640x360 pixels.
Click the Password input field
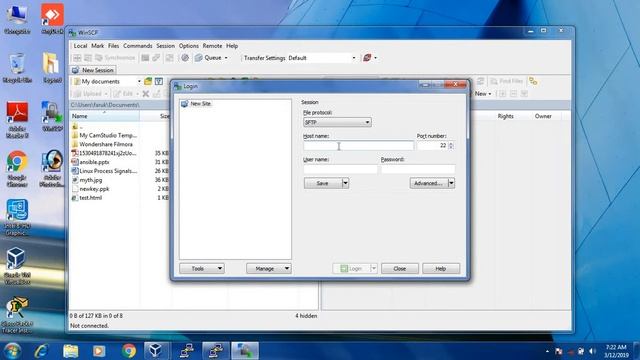click(418, 169)
